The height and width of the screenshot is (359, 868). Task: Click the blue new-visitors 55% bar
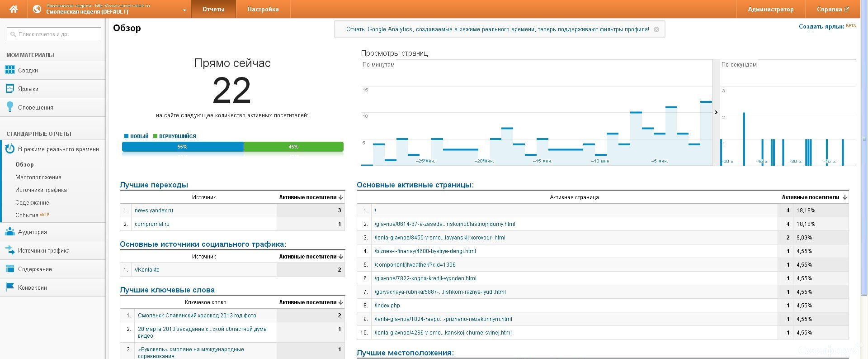[183, 147]
